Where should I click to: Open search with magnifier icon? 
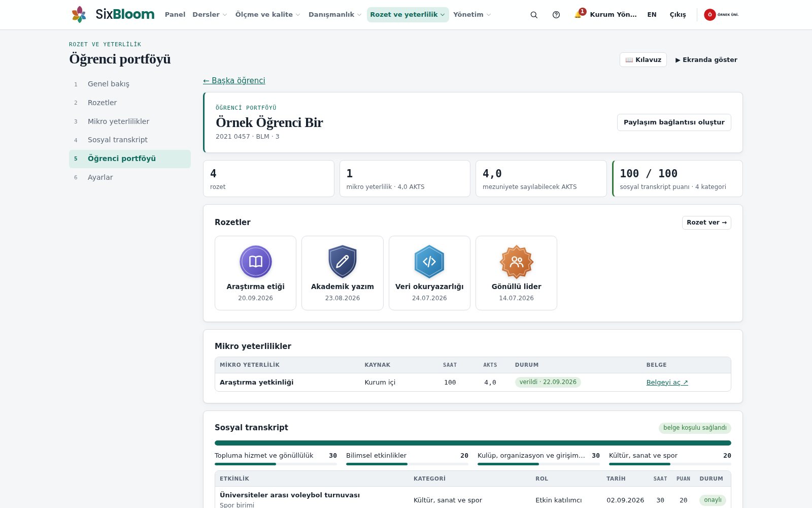(x=534, y=15)
